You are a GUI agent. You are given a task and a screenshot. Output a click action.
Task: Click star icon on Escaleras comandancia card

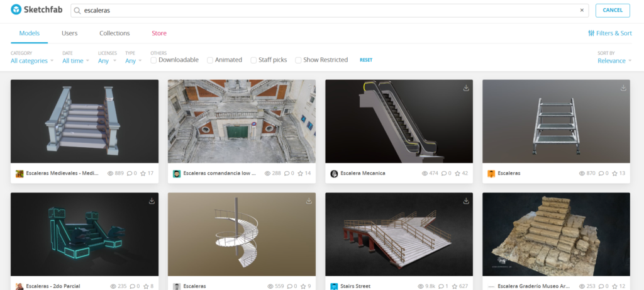[300, 174]
